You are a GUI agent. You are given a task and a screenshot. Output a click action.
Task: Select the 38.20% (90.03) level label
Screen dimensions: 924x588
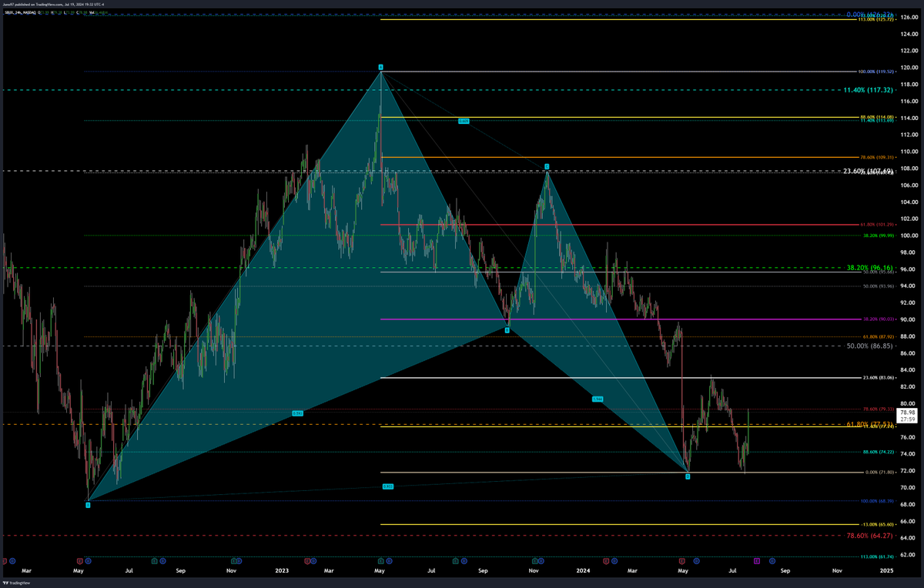point(879,319)
